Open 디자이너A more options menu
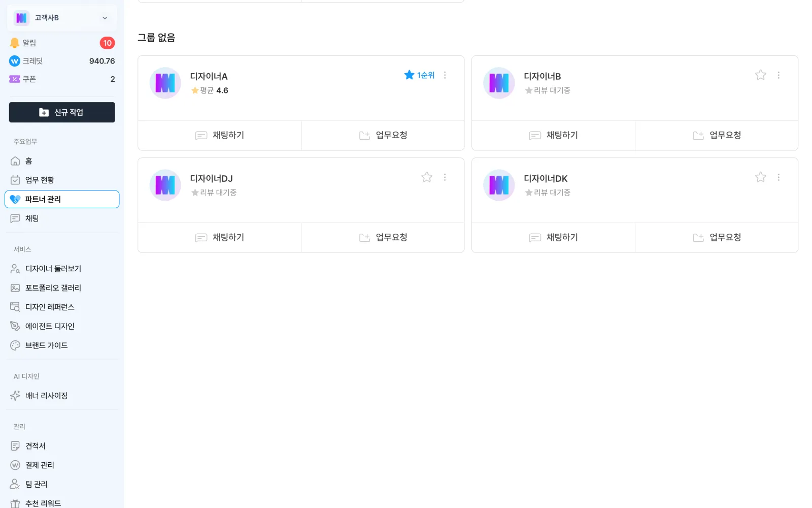 click(445, 75)
